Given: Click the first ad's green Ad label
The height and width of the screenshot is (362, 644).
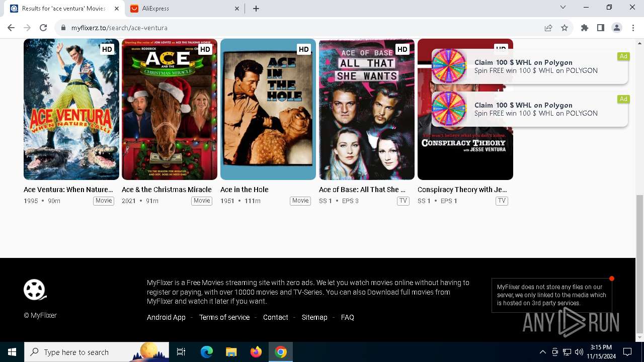Looking at the screenshot, I should 623,56.
